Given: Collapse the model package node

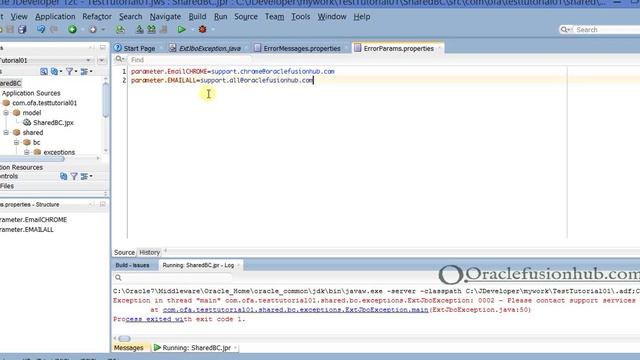Looking at the screenshot, I should pyautogui.click(x=6, y=113).
